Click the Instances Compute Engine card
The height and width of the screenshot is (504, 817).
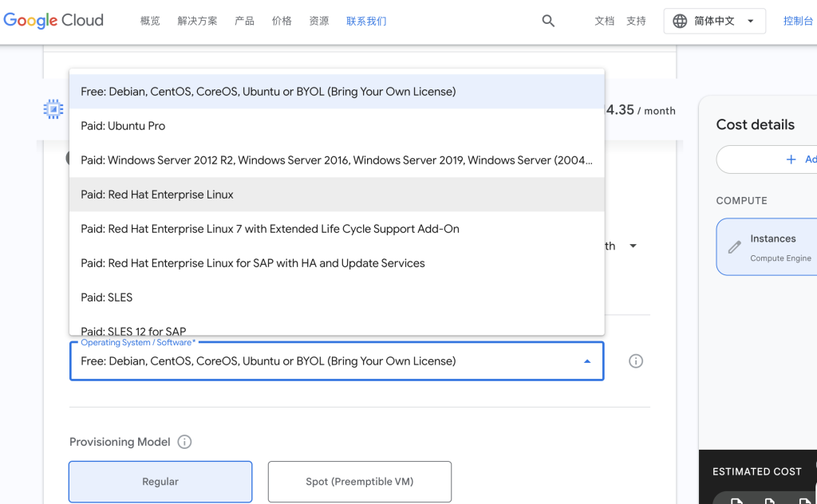pyautogui.click(x=767, y=246)
